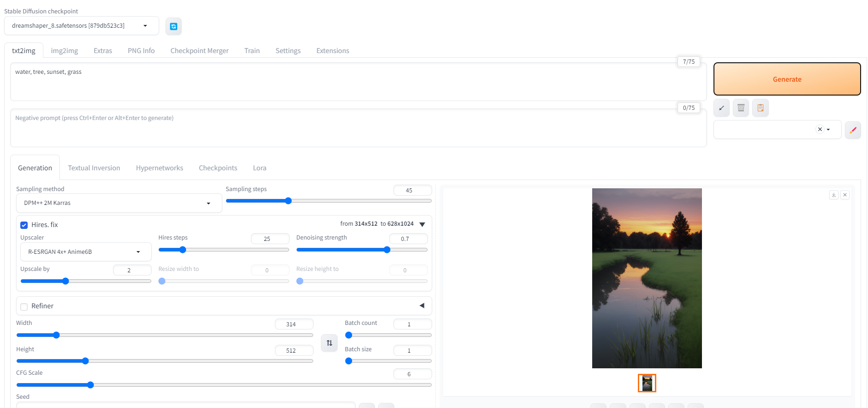This screenshot has height=408, width=868.
Task: Click the CFG Scale number field
Action: coord(412,374)
